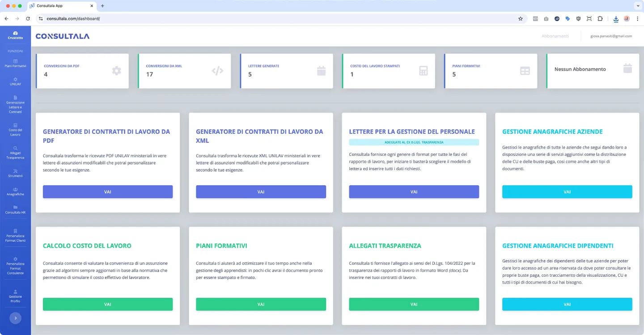Open Cruscotto dashboard in sidebar
The image size is (644, 335).
pos(15,35)
